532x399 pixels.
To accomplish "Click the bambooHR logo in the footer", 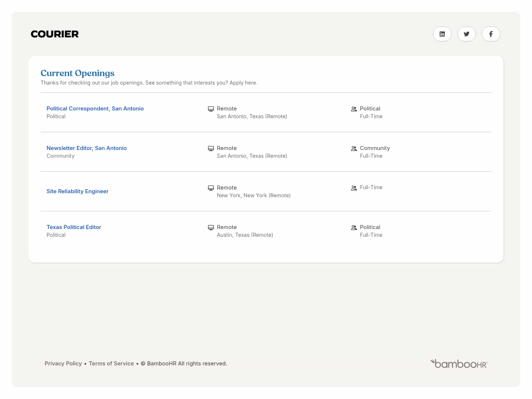I will click(x=458, y=363).
